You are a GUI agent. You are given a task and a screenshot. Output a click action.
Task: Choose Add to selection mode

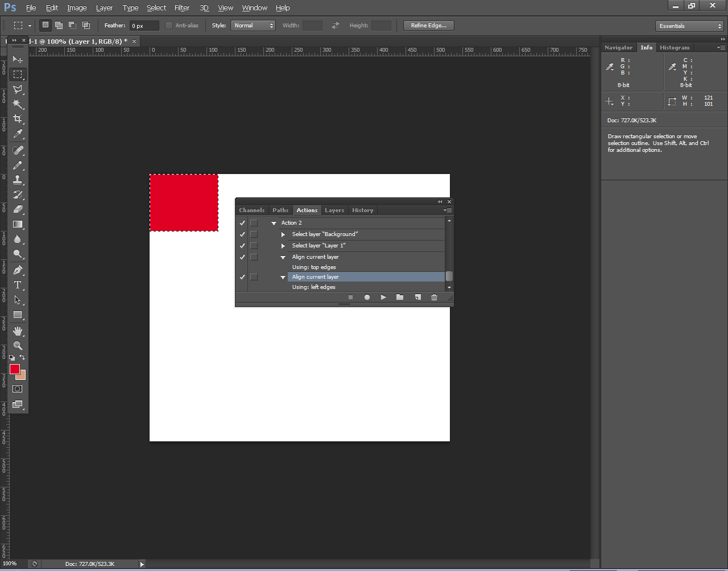[59, 25]
